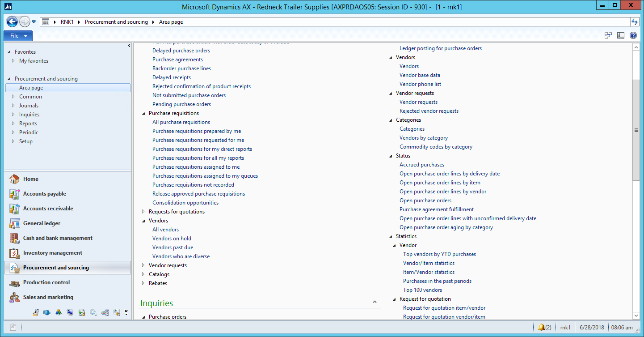Select My favorites in navigation pane
The image size is (644, 337).
click(x=34, y=61)
